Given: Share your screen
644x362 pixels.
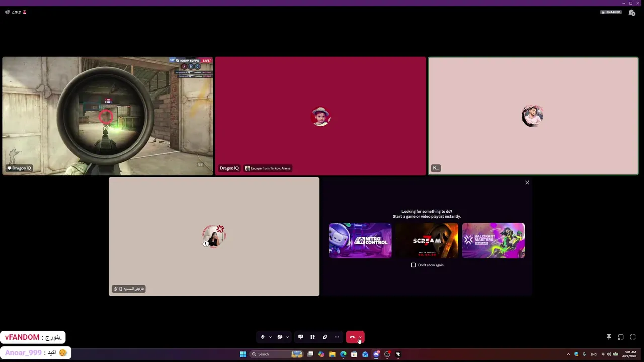Looking at the screenshot, I should pos(300,337).
